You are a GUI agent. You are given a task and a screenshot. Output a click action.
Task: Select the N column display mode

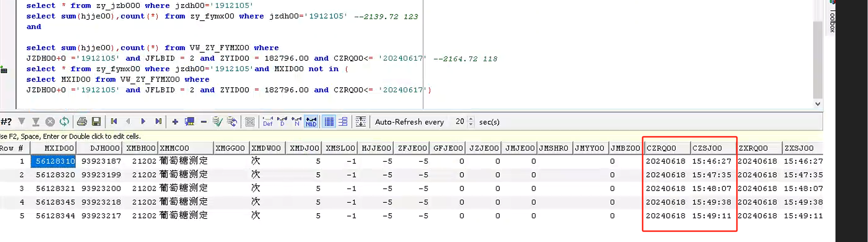[x=297, y=122]
